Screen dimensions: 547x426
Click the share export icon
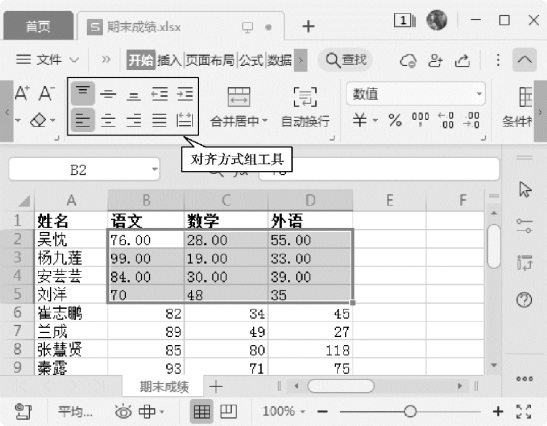pos(462,60)
